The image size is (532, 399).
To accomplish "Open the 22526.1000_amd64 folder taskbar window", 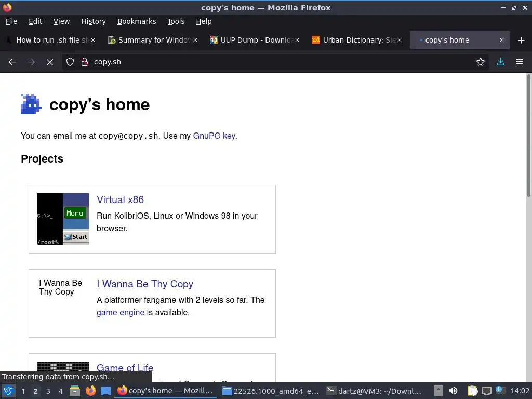I will (270, 391).
